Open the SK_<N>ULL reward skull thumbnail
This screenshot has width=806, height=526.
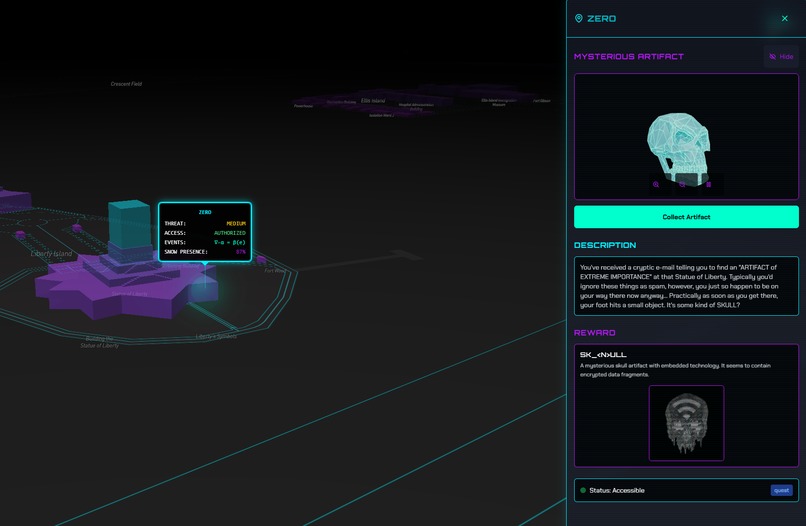coord(686,423)
